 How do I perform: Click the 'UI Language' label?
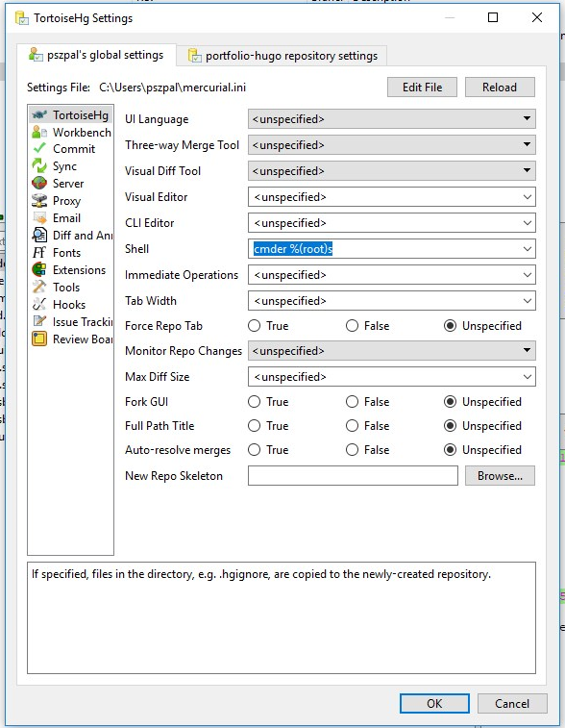point(157,119)
